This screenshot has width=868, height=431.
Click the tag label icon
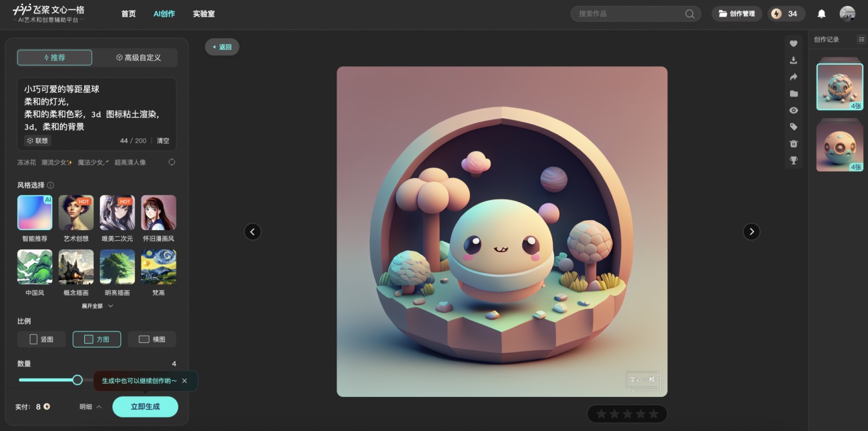(793, 127)
